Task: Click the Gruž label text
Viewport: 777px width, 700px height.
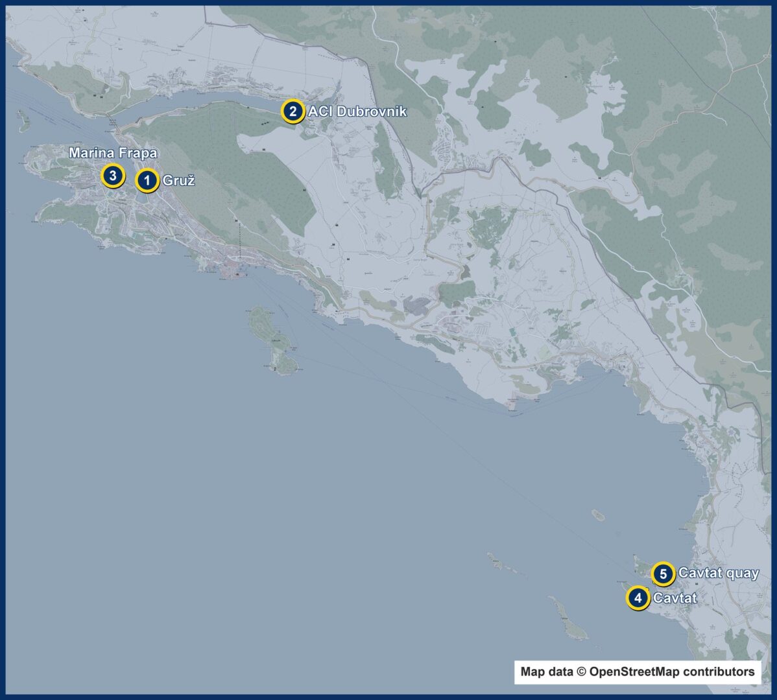Action: click(178, 181)
